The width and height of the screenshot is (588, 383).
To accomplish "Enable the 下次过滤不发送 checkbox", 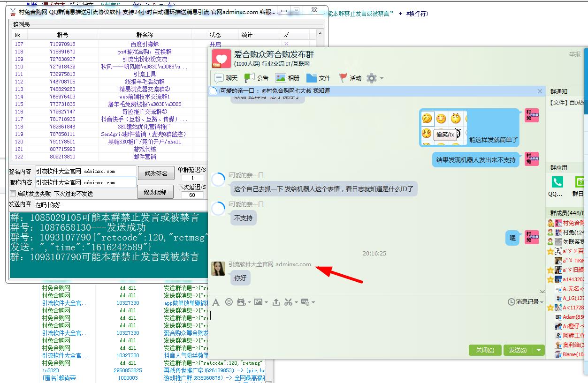I will tap(13, 194).
